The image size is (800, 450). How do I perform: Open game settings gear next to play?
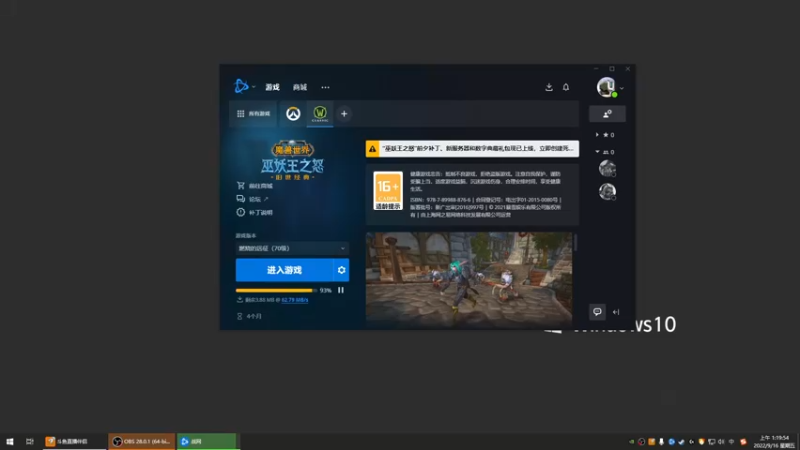tap(341, 270)
